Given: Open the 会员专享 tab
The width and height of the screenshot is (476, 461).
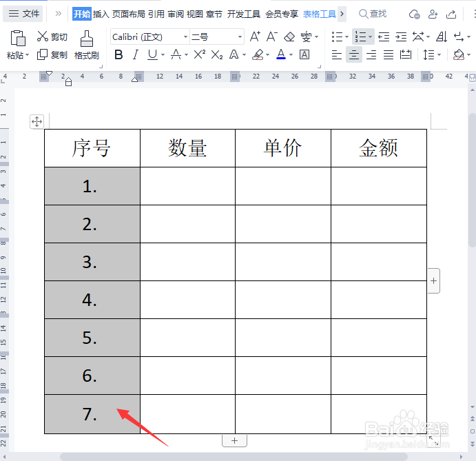Looking at the screenshot, I should point(282,14).
